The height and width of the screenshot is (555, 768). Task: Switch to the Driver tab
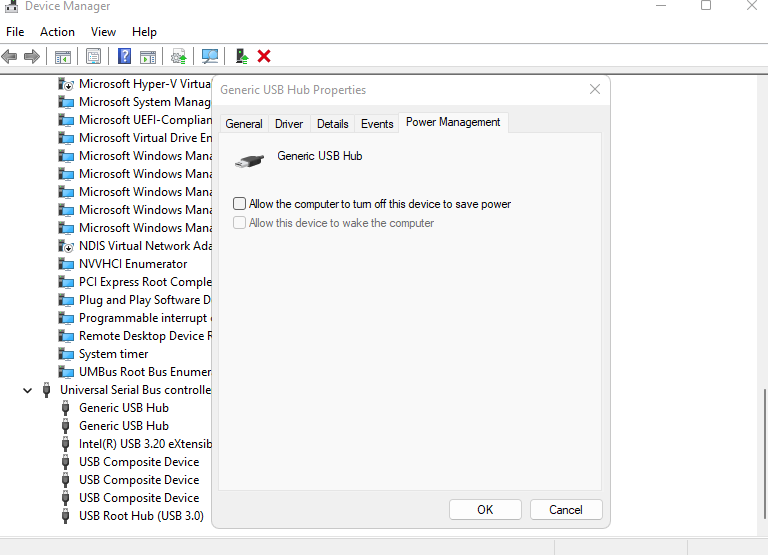[x=289, y=124]
